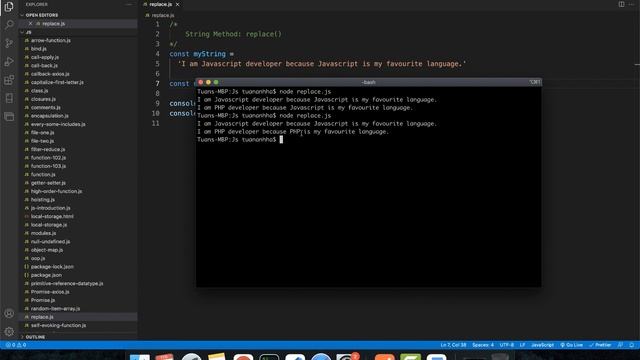Open the Run and Debug view
Viewport: 640px width, 360px height.
tap(9, 62)
